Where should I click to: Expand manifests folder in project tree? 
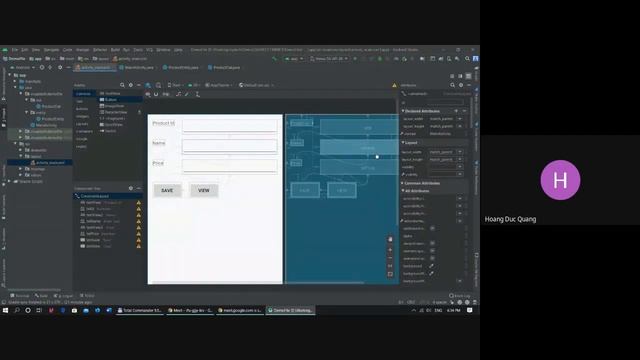click(x=16, y=81)
